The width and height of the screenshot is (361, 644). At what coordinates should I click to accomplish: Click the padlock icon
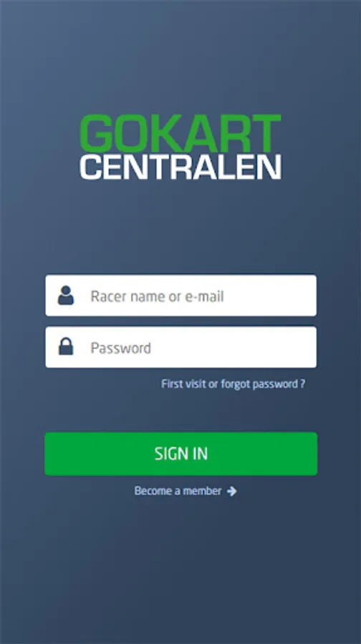(x=66, y=346)
